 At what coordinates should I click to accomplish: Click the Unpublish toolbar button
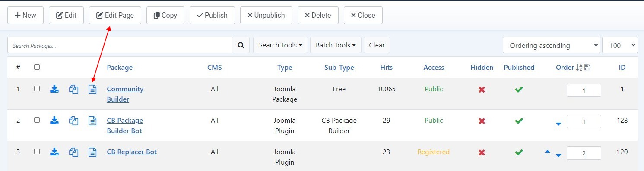tap(266, 15)
